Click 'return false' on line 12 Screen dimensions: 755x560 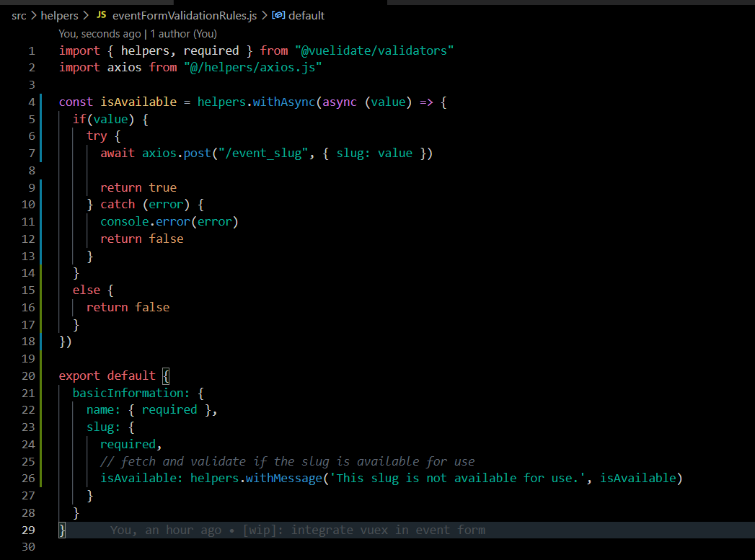tap(142, 239)
